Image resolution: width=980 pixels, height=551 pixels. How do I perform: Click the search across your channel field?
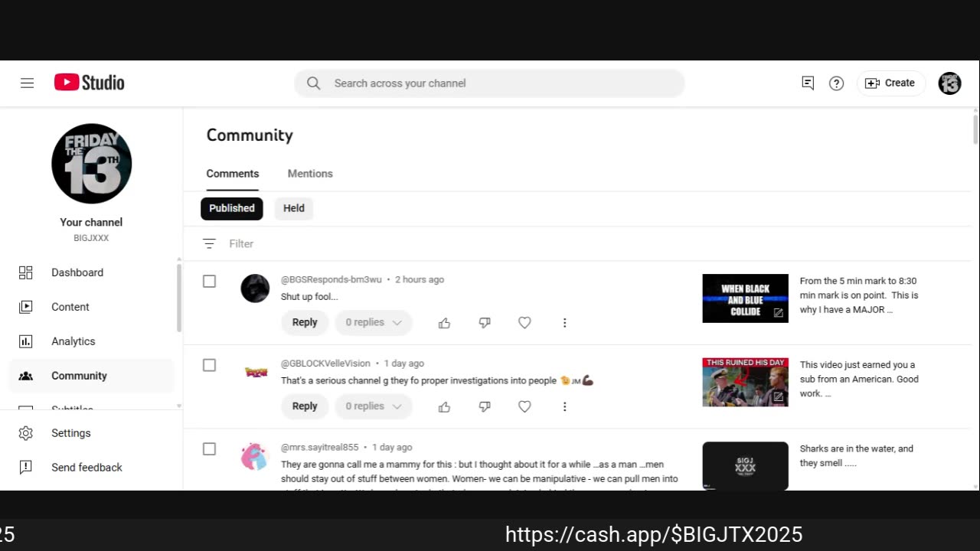pos(489,83)
